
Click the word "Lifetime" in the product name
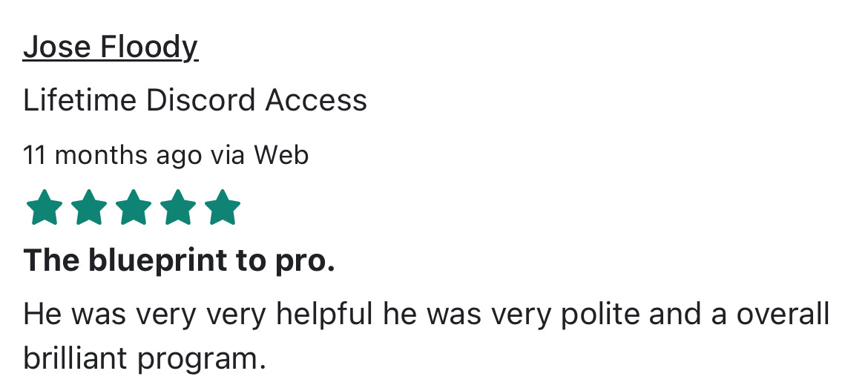pyautogui.click(x=79, y=100)
